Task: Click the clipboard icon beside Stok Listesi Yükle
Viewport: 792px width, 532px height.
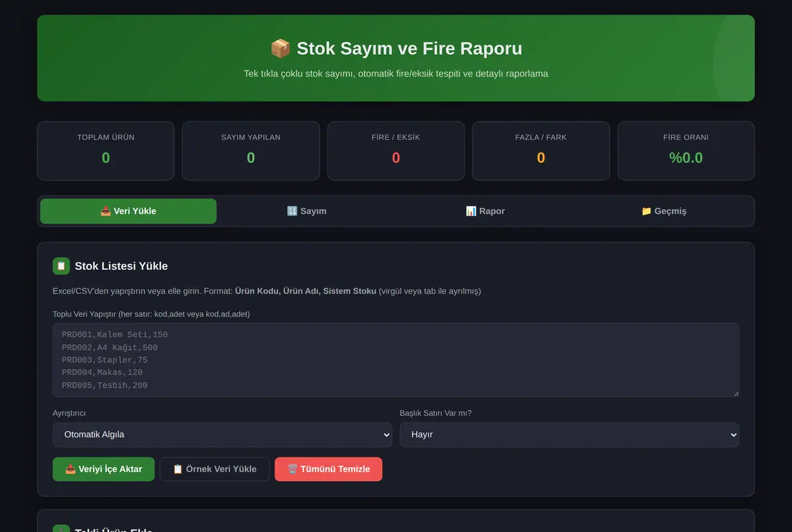Action: point(61,266)
